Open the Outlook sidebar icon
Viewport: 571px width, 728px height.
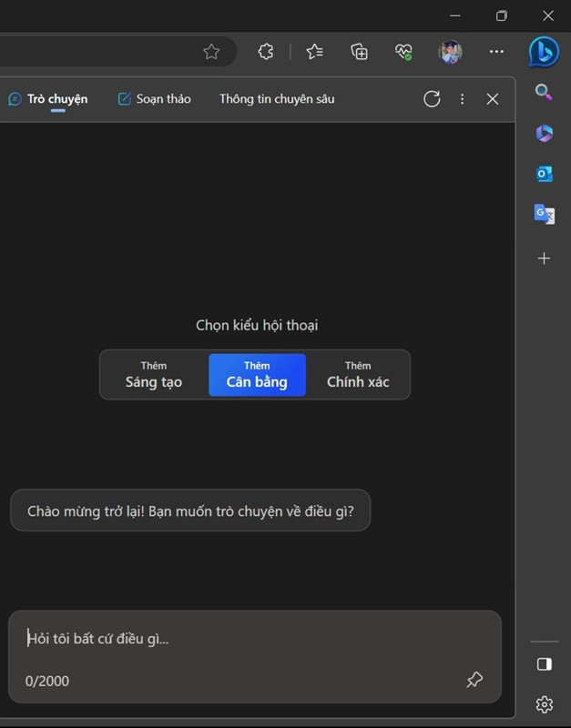[x=544, y=174]
